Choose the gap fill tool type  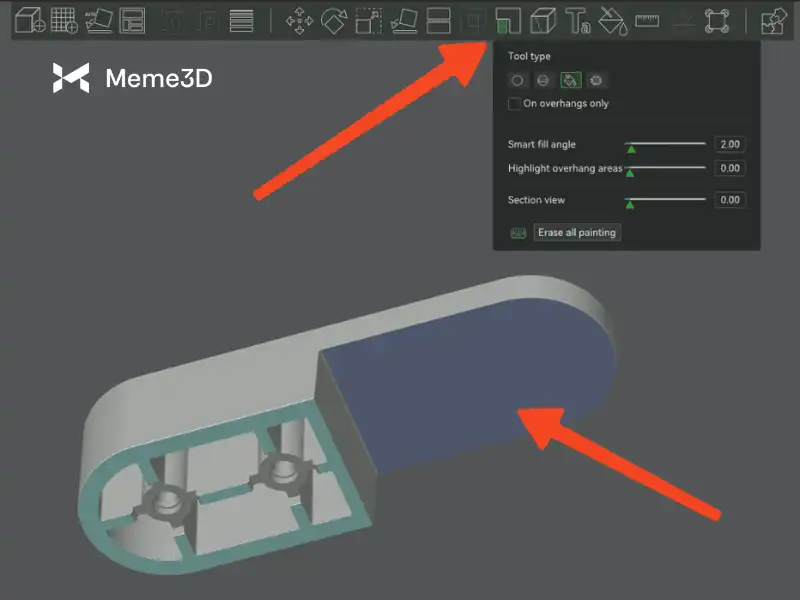coord(597,80)
